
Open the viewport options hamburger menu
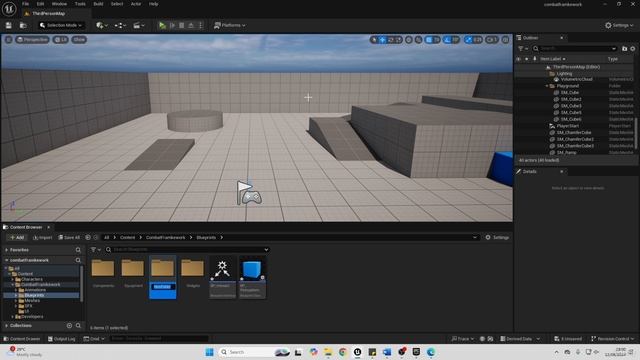click(9, 40)
